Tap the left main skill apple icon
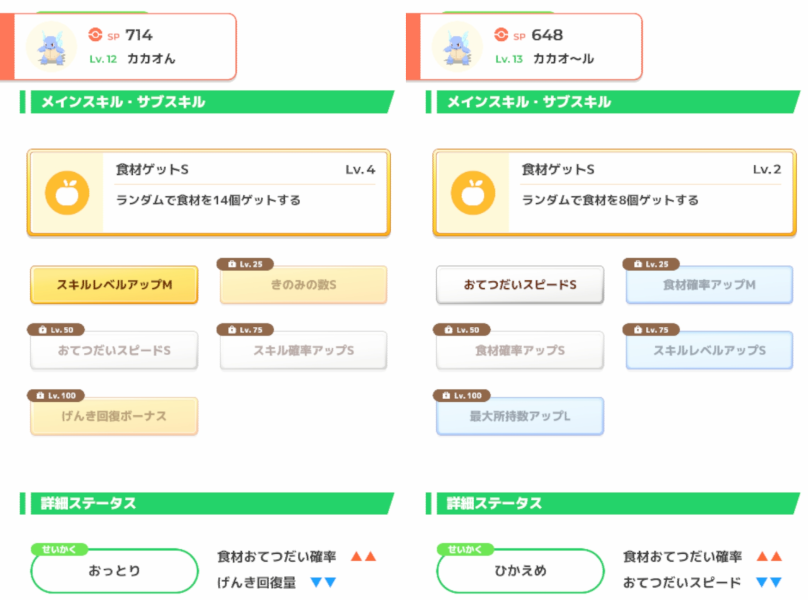The image size is (808, 600). 67,193
